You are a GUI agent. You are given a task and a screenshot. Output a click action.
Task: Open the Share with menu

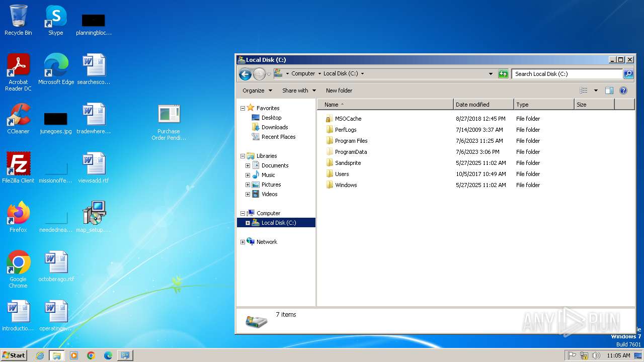(x=299, y=90)
